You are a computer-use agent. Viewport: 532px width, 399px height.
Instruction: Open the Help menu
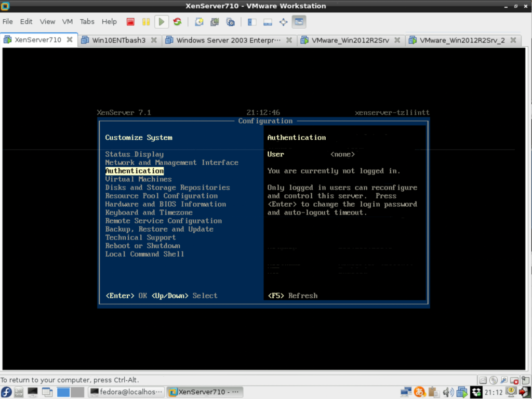pyautogui.click(x=109, y=22)
